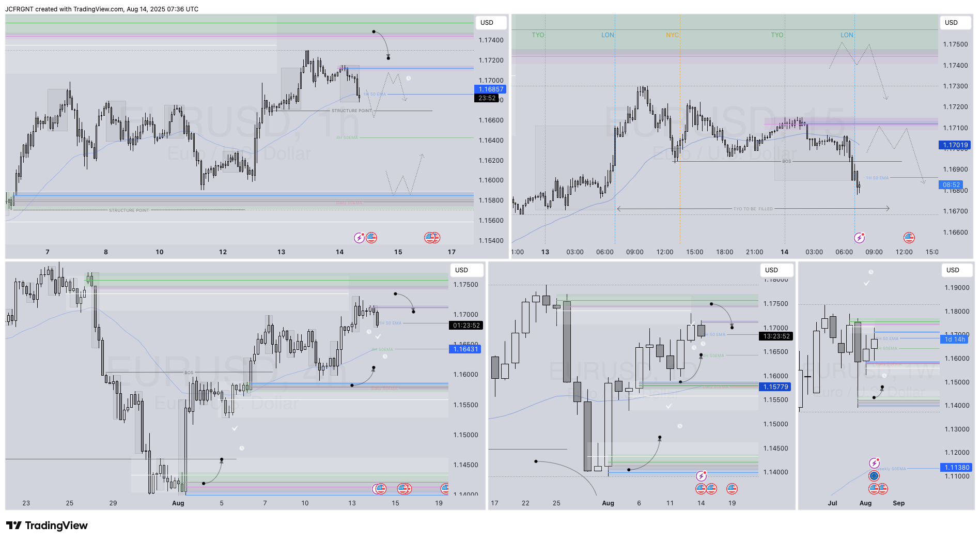Click the lightning event icon on the 1h chart

[359, 238]
